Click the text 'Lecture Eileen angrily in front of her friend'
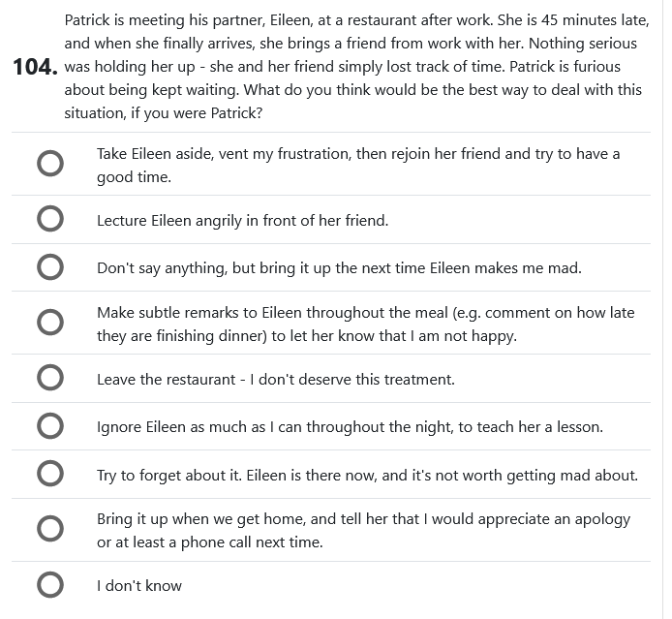 [242, 221]
